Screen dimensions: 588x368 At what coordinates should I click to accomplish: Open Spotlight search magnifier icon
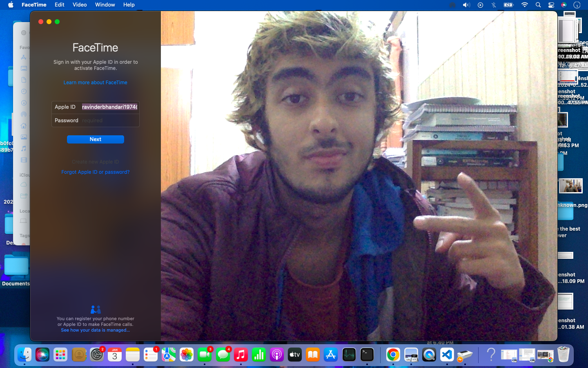[x=538, y=5]
